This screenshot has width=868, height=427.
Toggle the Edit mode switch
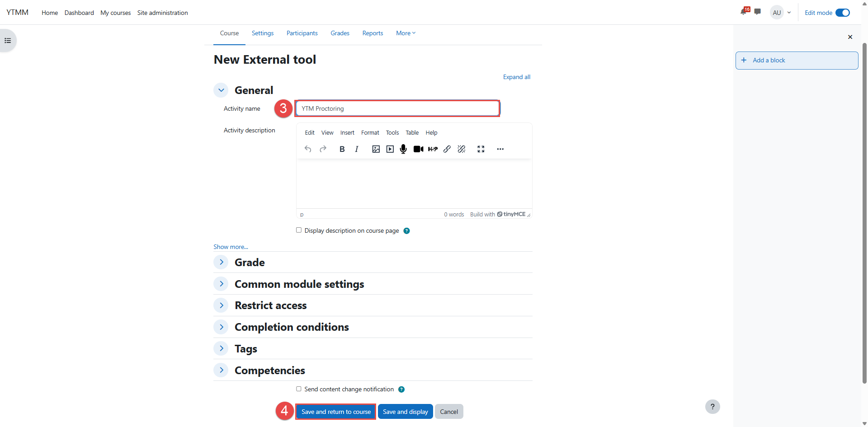[x=843, y=13]
